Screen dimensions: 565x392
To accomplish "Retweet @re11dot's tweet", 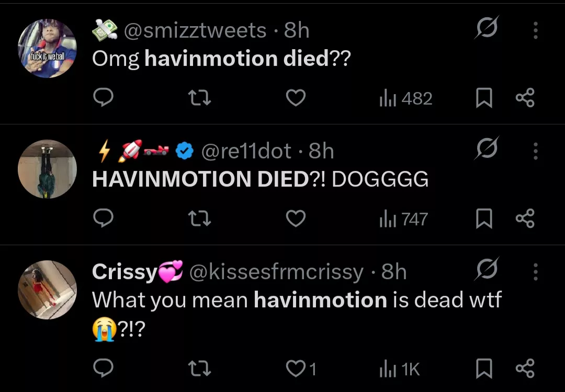I will coord(198,219).
